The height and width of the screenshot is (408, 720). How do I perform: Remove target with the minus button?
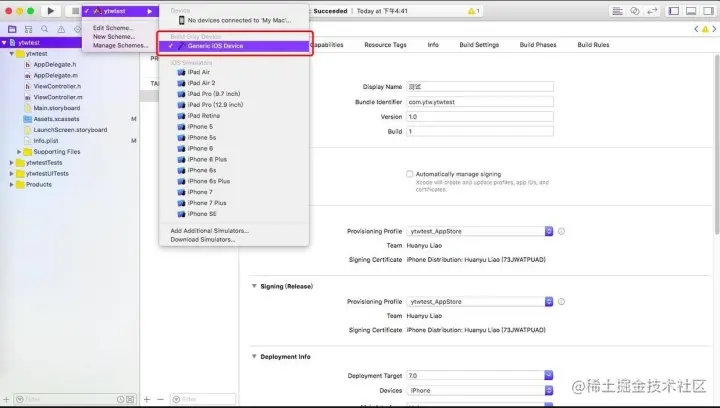(x=160, y=399)
